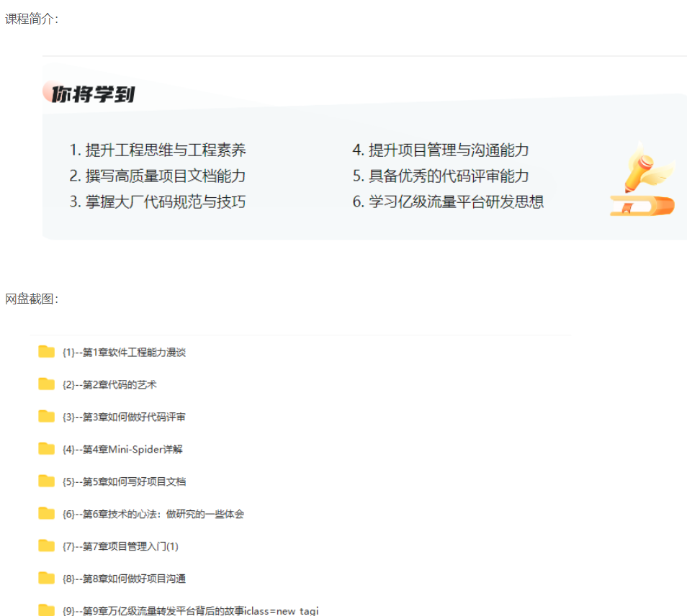The image size is (687, 616).
Task: Click the learning point 学习亿级流量平台研发思想
Action: coord(448,202)
